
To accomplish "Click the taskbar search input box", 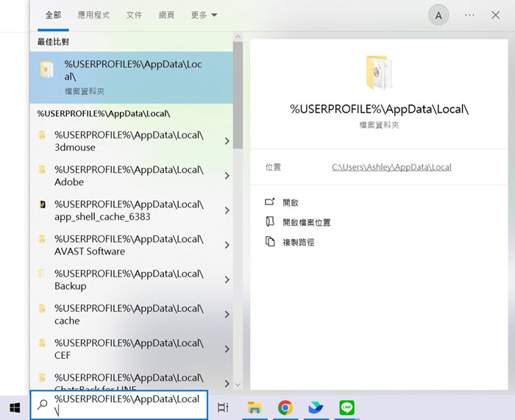I will pos(127,405).
